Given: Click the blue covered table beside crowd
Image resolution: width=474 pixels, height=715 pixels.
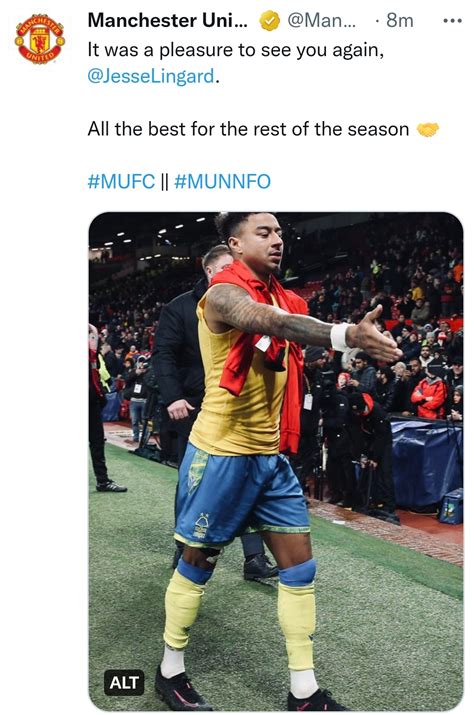Looking at the screenshot, I should (426, 463).
